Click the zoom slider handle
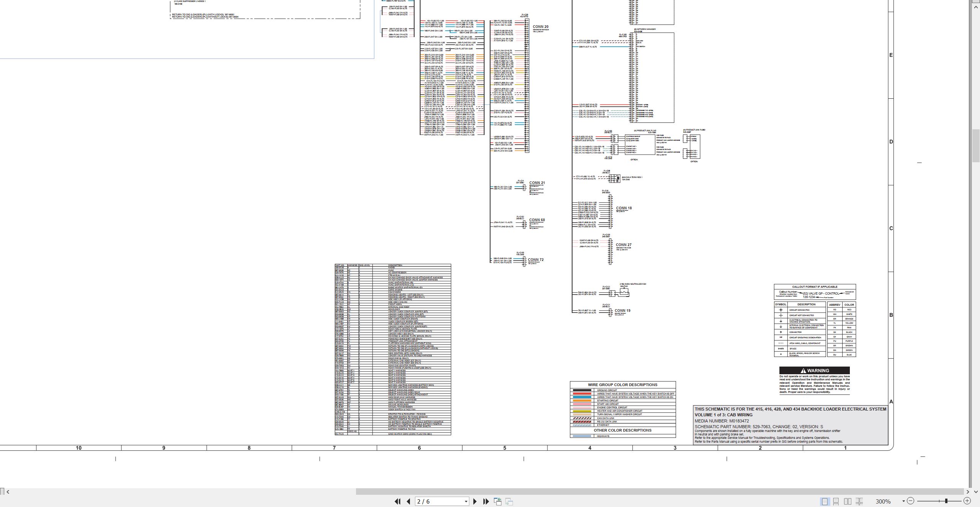The height and width of the screenshot is (507, 980). (x=946, y=501)
